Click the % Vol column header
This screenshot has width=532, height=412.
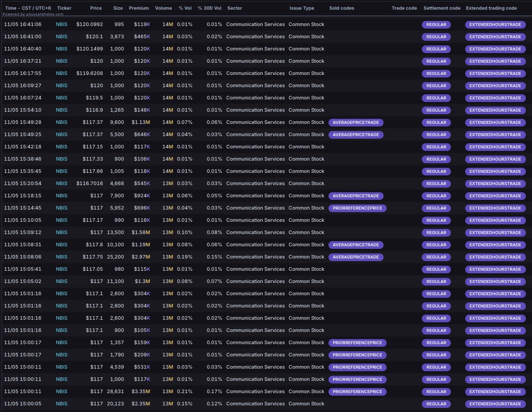(x=185, y=8)
